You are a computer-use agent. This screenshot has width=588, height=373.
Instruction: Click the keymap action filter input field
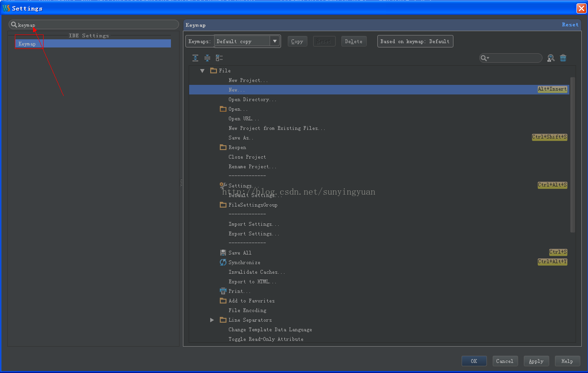point(511,58)
